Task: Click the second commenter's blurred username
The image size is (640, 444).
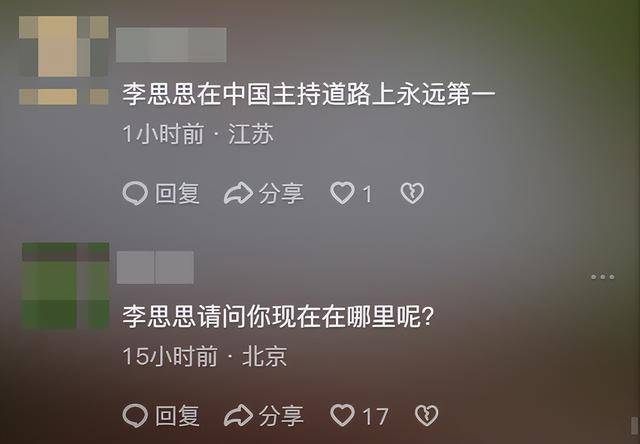Action: (x=155, y=267)
